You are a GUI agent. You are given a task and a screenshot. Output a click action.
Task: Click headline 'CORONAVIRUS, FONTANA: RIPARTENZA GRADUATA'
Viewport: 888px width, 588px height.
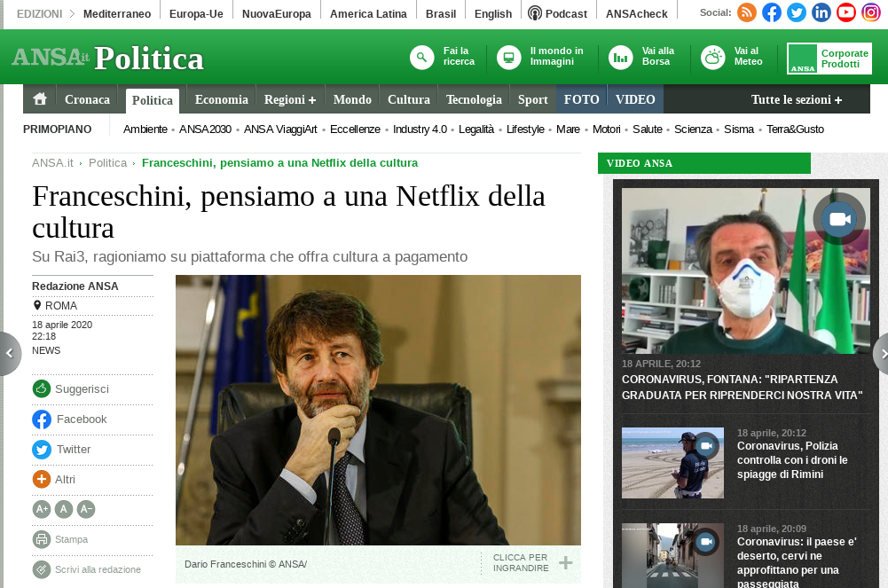(742, 387)
